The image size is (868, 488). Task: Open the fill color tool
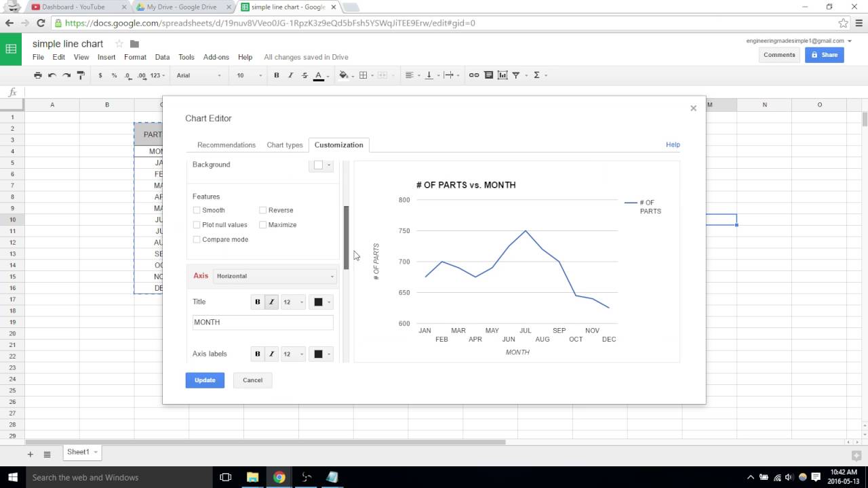point(345,75)
